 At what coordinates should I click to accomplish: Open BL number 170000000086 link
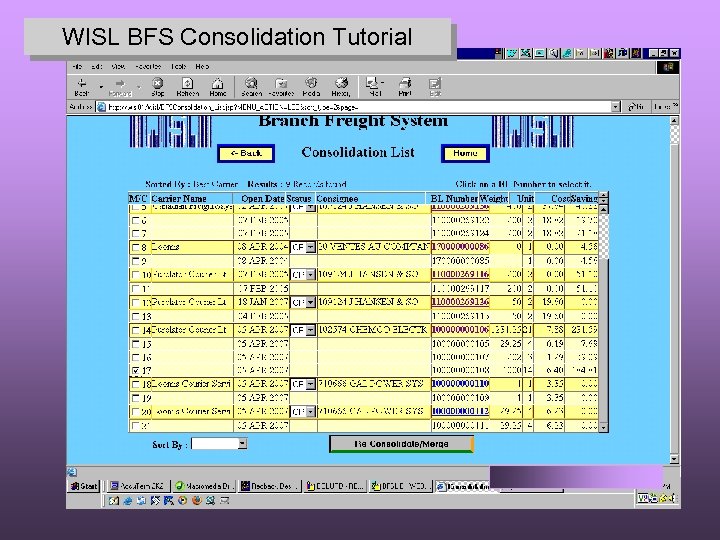click(460, 247)
